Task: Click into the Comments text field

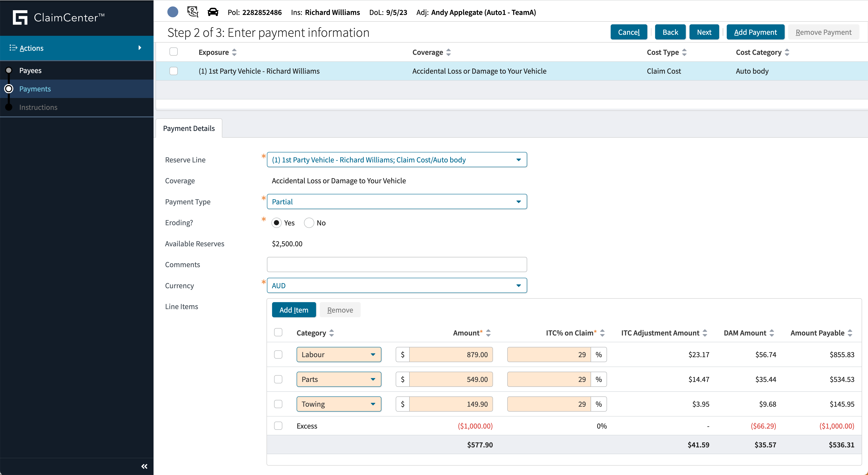Action: 397,265
